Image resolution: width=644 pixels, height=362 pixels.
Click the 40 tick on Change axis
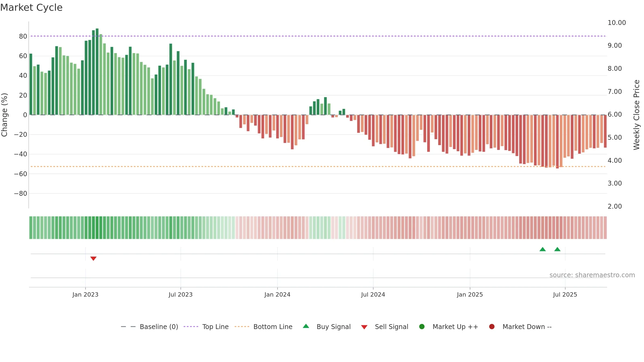[x=23, y=76]
